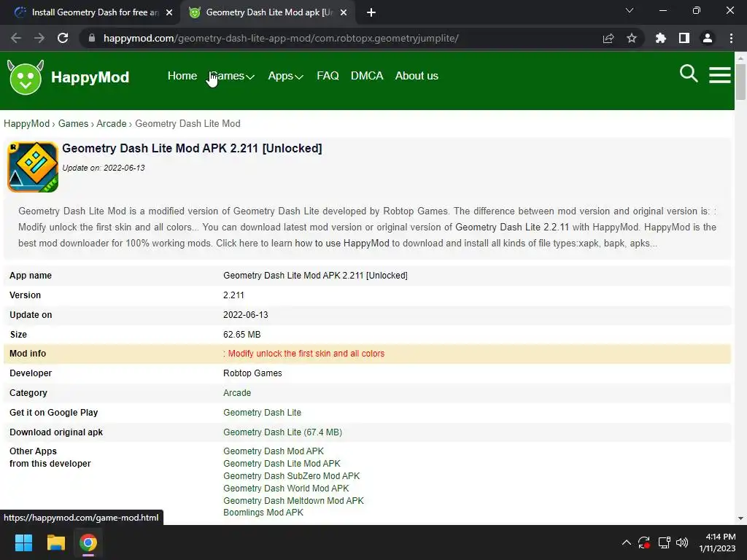The image size is (747, 560).
Task: Click the Geometry Dash Lite app icon
Action: coord(33,167)
